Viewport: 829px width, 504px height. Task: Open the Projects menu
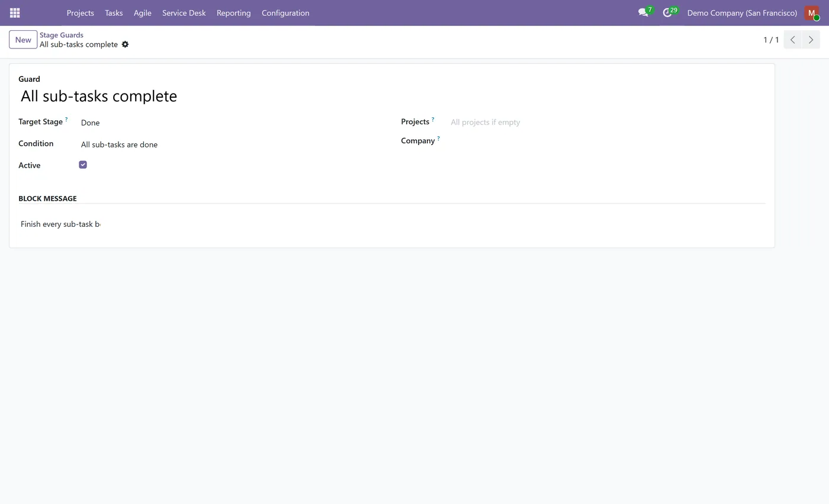tap(80, 13)
